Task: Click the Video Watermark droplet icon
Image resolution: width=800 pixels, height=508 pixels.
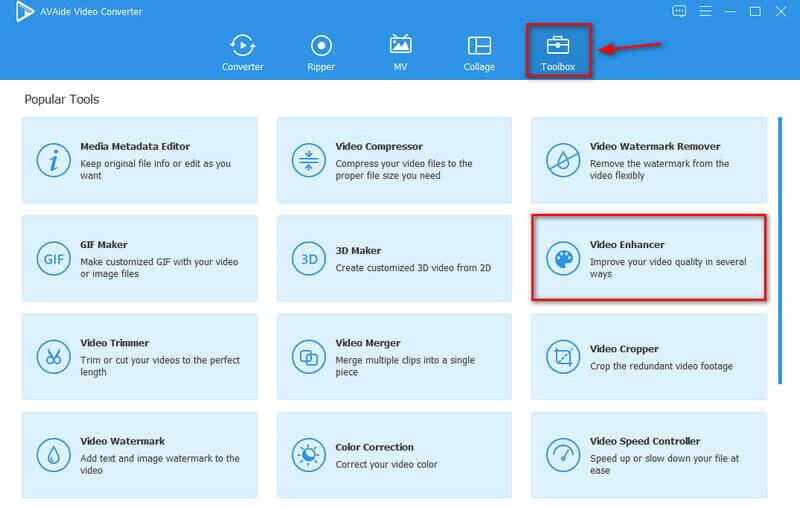Action: 53,455
